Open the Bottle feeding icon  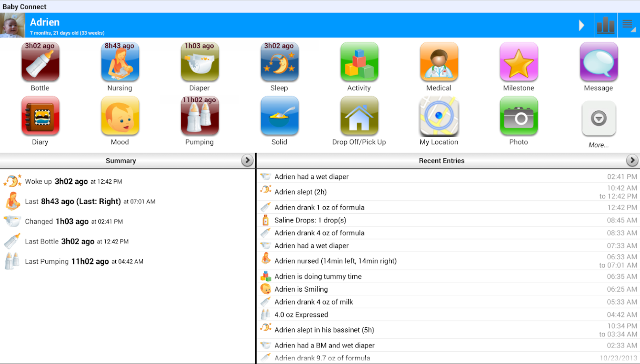40,62
